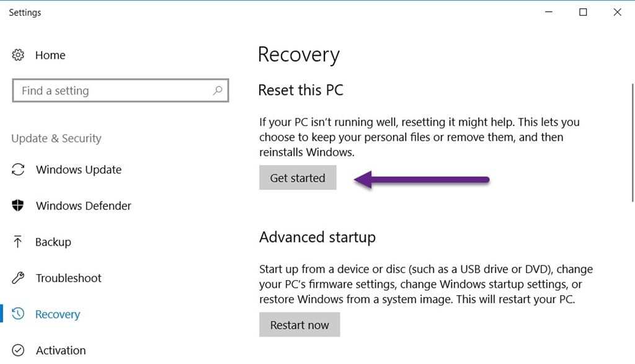
Task: Click the Backup upload-arrow icon
Action: pos(19,242)
